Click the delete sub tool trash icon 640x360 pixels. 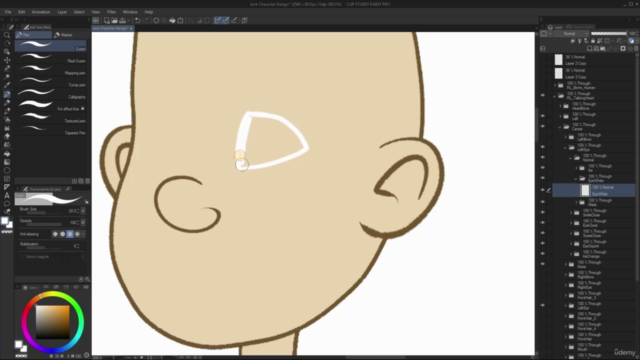pos(87,181)
